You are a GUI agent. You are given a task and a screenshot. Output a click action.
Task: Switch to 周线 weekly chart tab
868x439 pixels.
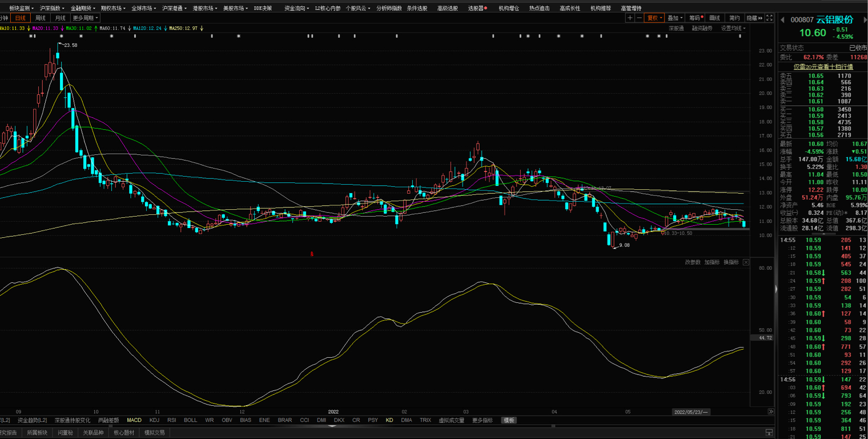point(40,18)
